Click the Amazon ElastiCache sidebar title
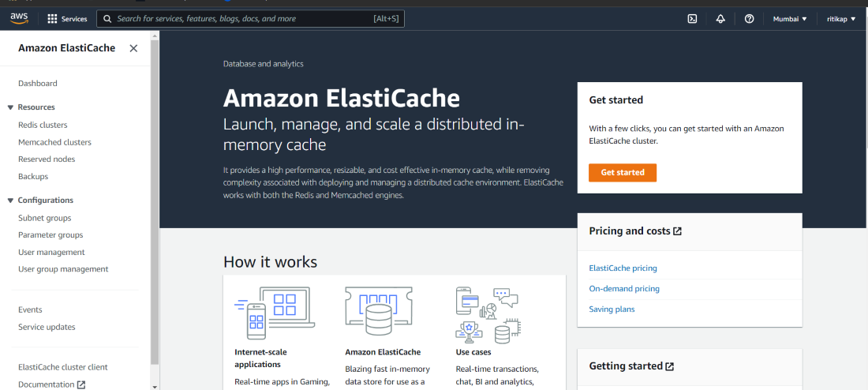868x390 pixels. (x=66, y=48)
